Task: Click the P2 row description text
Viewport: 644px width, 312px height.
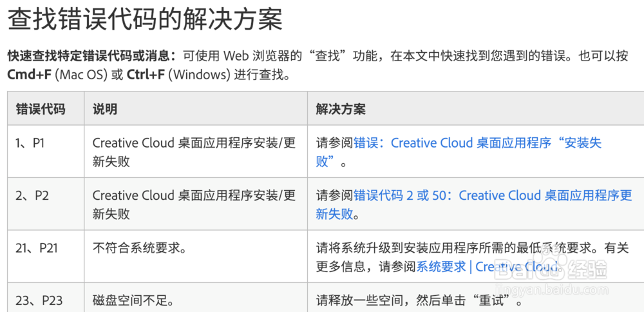Action: (194, 205)
